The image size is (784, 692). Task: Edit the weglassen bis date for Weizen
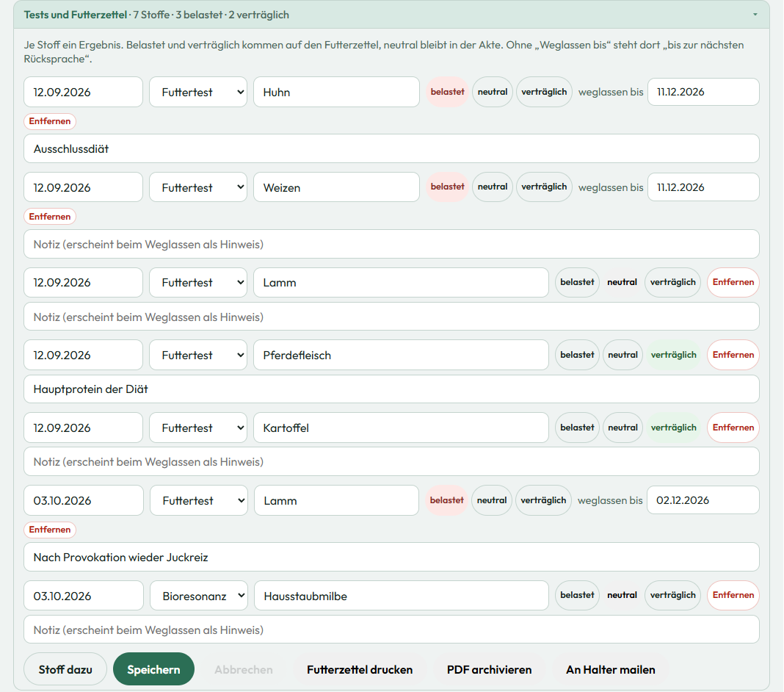[x=703, y=187]
